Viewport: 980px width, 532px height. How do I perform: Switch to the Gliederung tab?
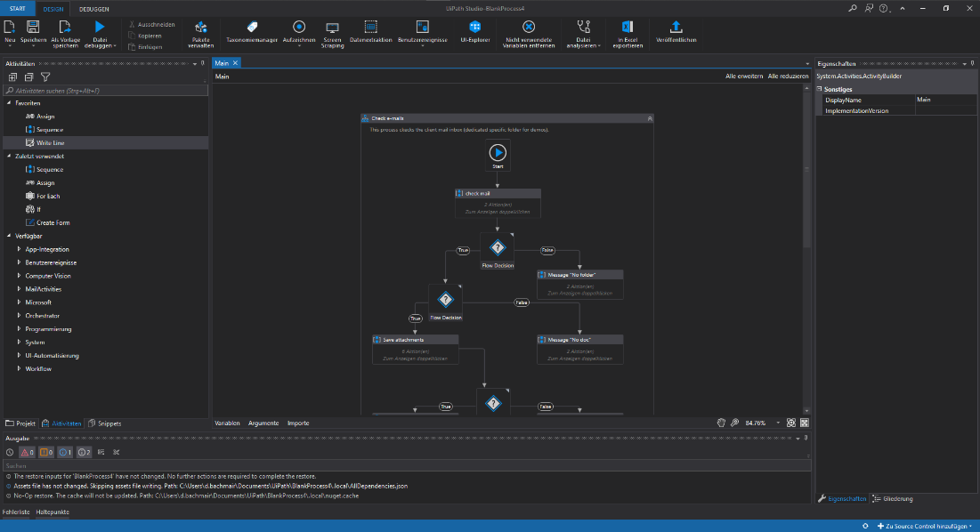coord(893,499)
